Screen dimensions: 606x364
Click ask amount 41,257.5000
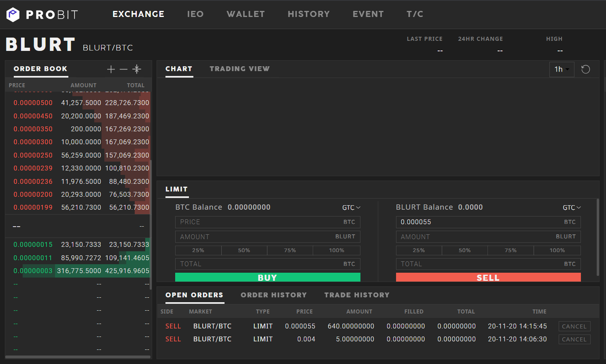[x=81, y=103]
